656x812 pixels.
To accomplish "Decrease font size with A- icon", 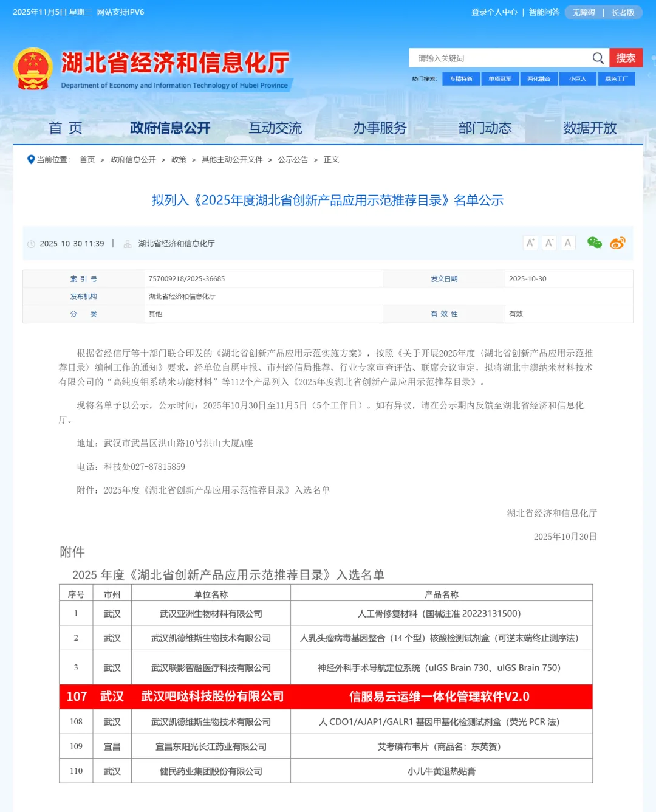I will (x=549, y=243).
